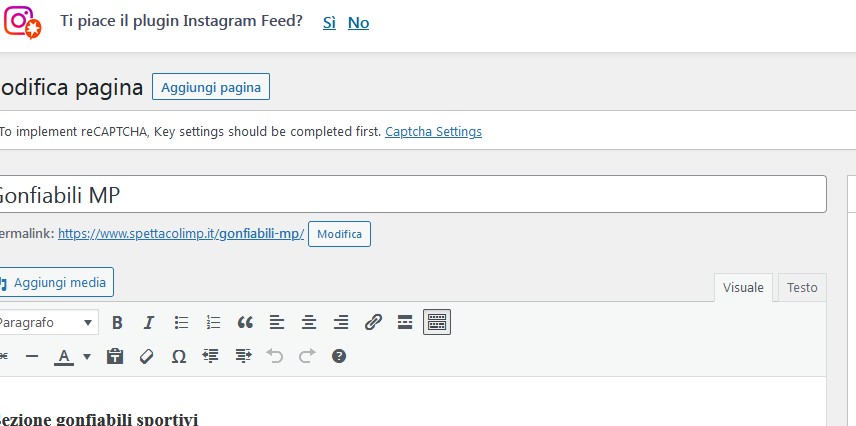Switch to the Testo editor tab
The width and height of the screenshot is (856, 426).
(802, 287)
